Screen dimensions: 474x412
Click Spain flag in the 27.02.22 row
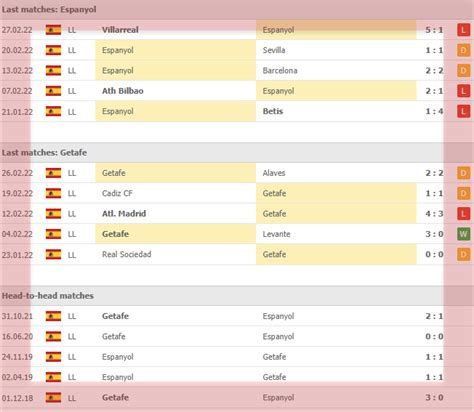tap(53, 30)
